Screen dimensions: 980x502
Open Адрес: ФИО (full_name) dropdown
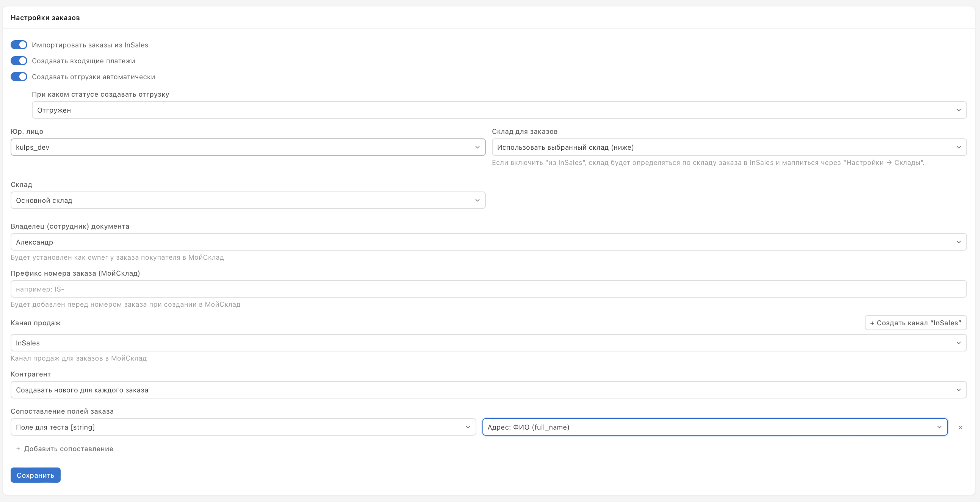click(714, 427)
